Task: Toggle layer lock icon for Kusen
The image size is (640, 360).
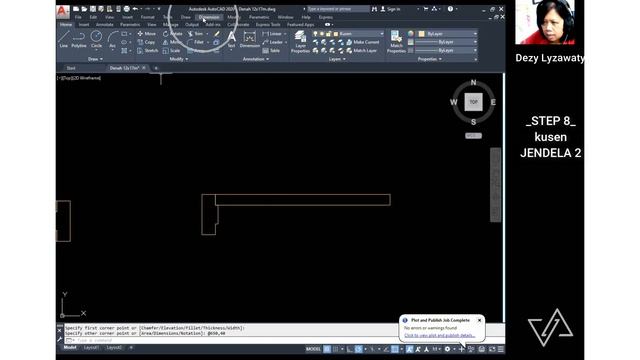Action: pyautogui.click(x=329, y=34)
